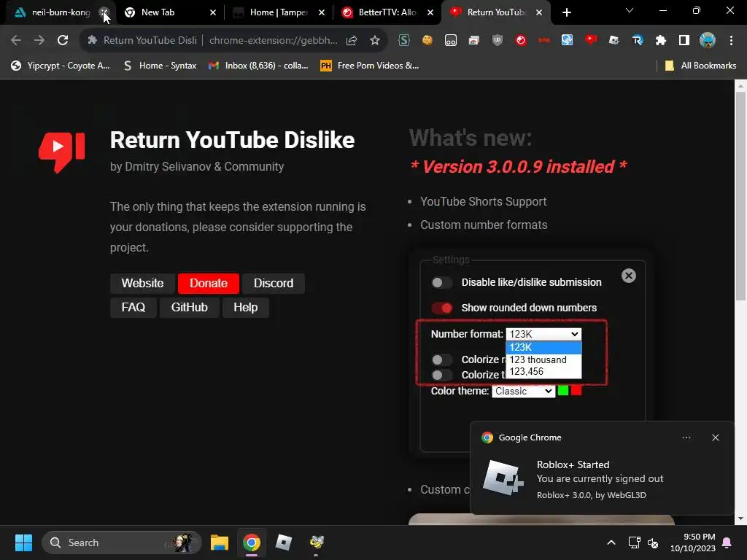This screenshot has height=560, width=747.
Task: Open the Color theme Classic dropdown
Action: [524, 391]
